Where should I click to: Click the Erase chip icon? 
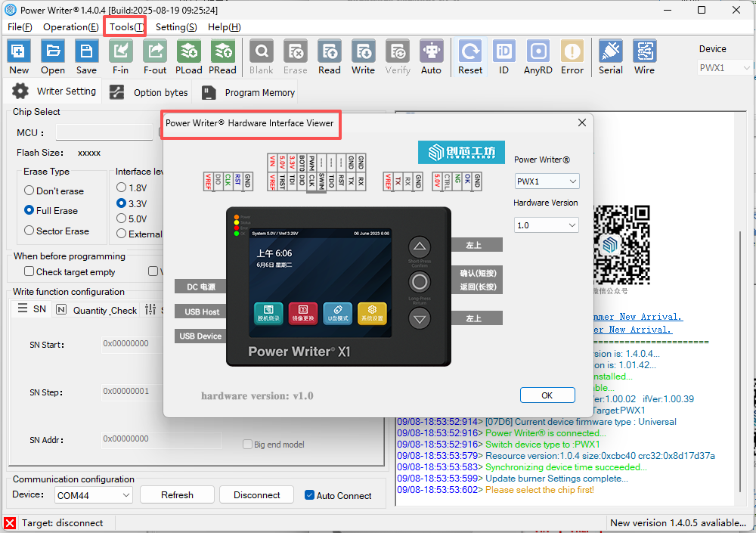296,51
